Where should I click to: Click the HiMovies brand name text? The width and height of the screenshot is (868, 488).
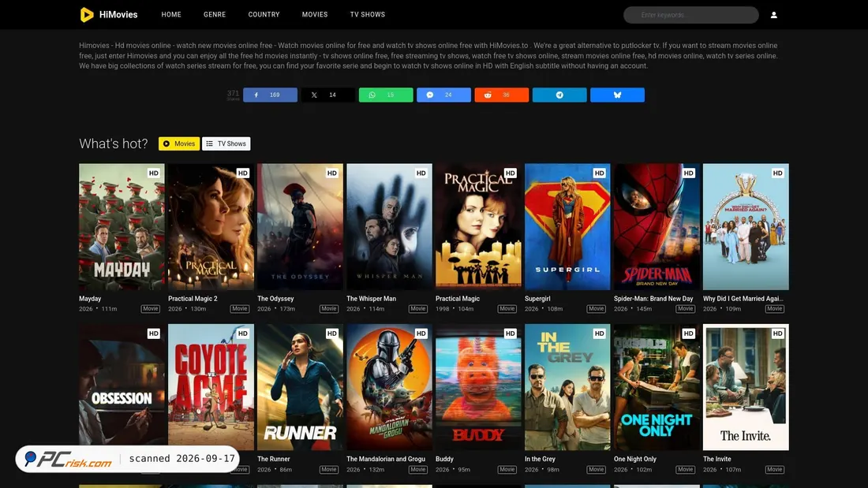coord(118,15)
